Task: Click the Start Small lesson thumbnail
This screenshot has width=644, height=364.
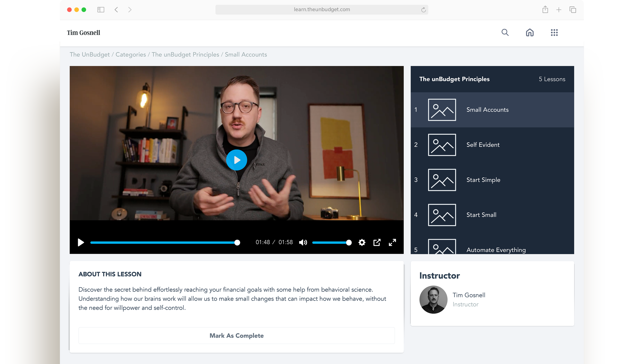Action: pyautogui.click(x=442, y=215)
